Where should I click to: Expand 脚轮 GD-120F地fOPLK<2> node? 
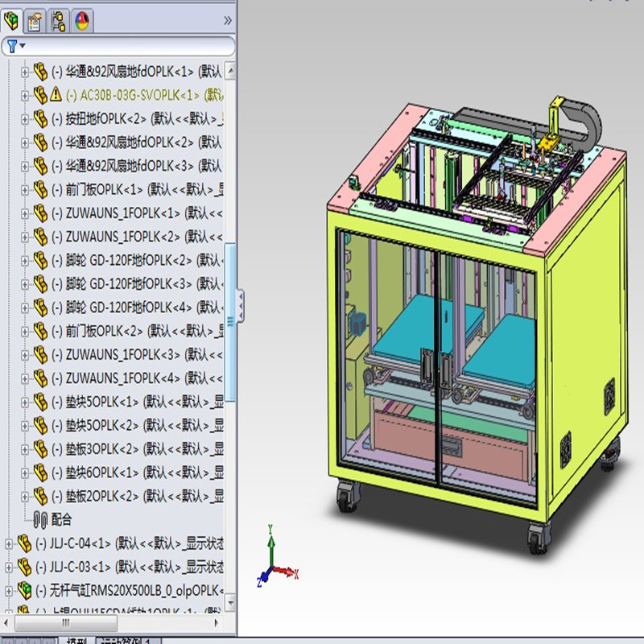25,261
